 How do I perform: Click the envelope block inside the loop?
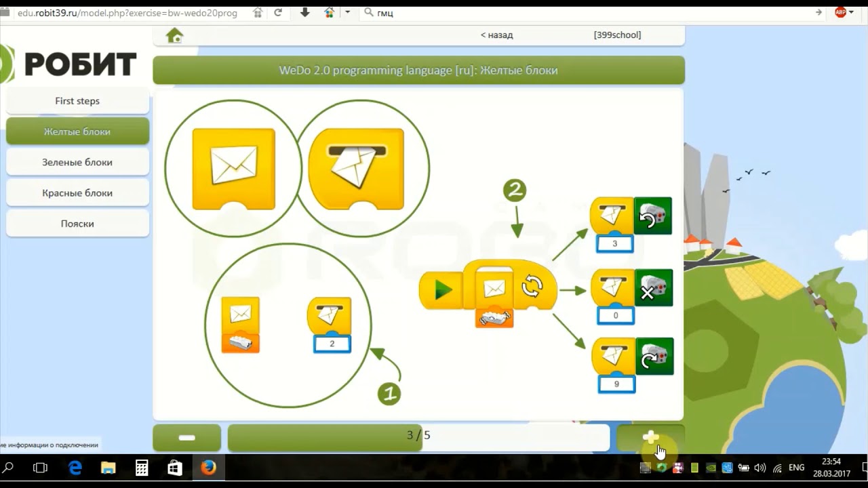494,288
